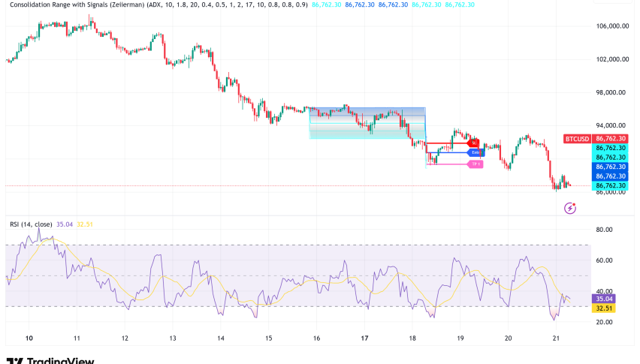Click the 80.00 level on RSI axis
Viewport: 640px width, 364px height.
(603, 230)
